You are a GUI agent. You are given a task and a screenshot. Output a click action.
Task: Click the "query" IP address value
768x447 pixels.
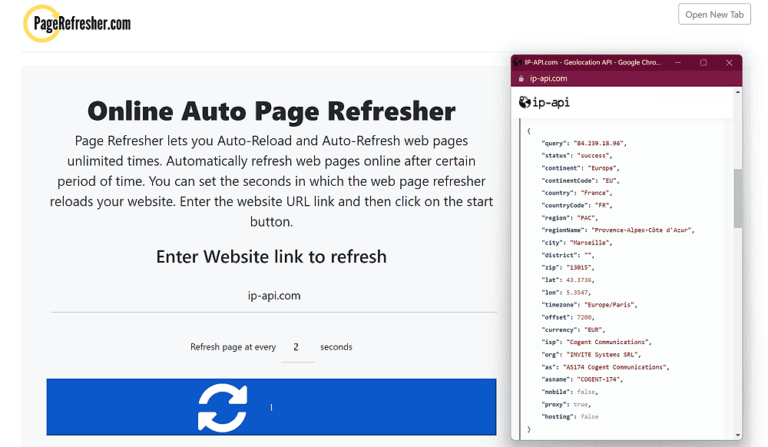tap(598, 143)
